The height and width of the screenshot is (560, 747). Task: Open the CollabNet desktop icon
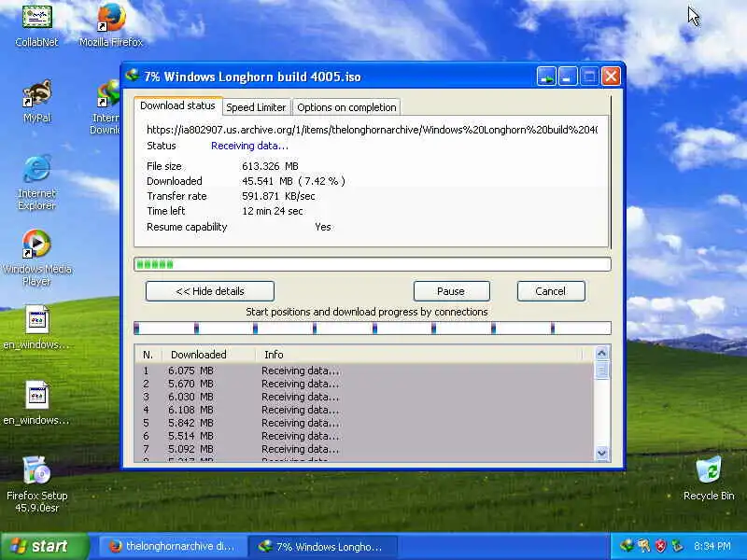click(x=36, y=25)
